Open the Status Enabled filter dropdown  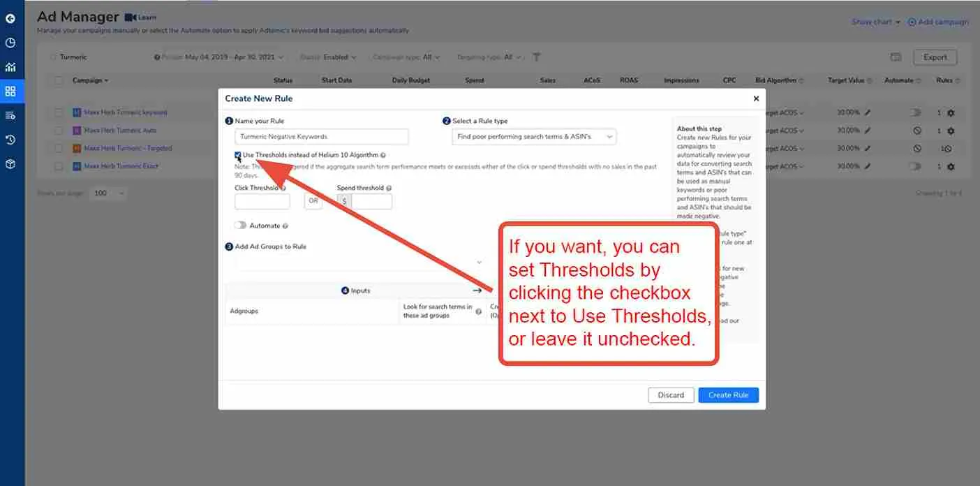click(x=339, y=57)
